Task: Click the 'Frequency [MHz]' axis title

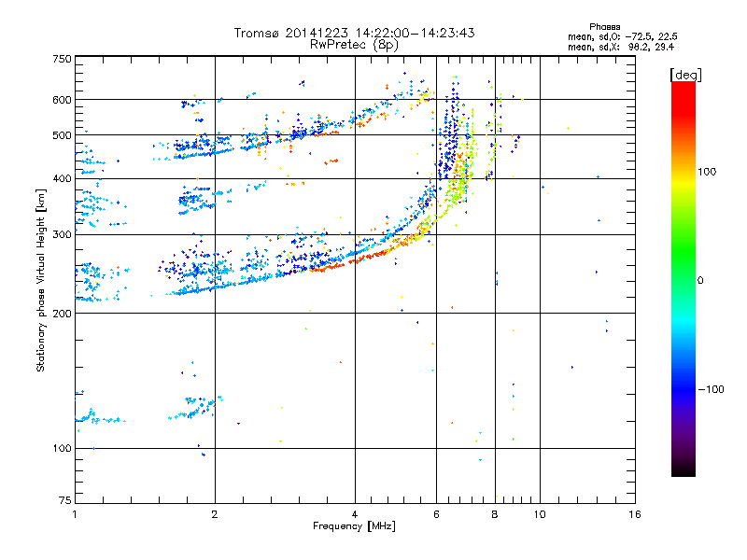Action: coord(354,526)
